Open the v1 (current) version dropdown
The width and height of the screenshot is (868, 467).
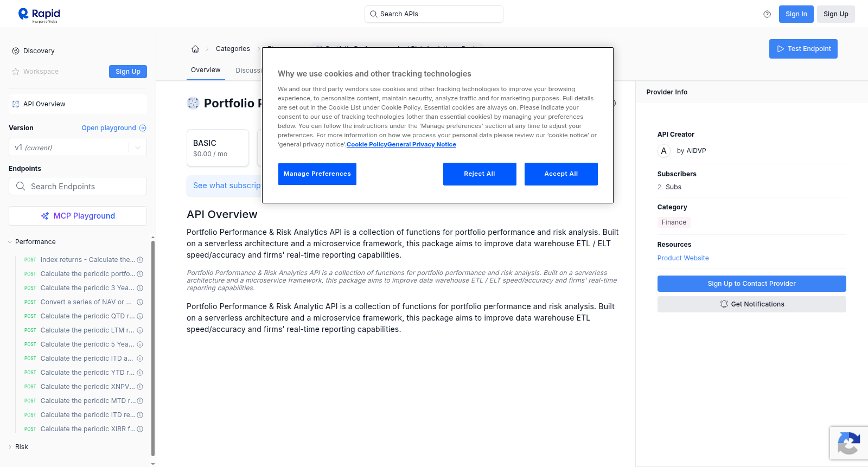[78, 148]
